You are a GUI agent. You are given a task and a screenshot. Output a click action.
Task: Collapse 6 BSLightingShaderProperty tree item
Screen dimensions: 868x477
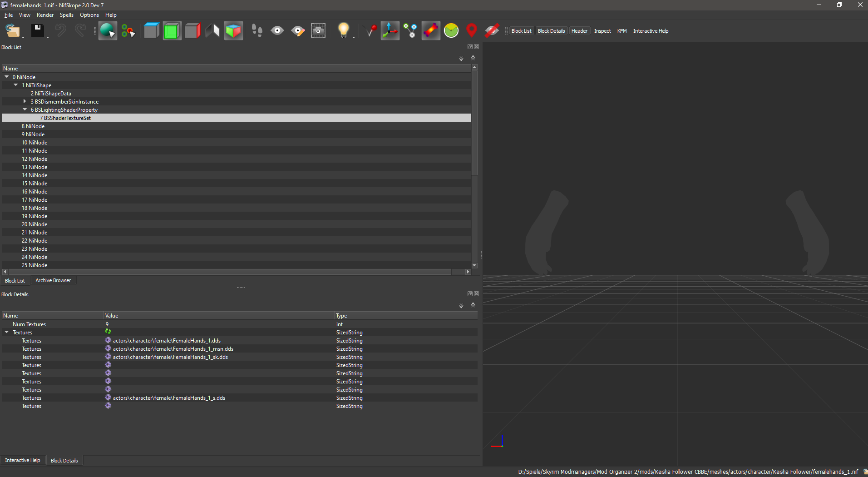point(25,109)
